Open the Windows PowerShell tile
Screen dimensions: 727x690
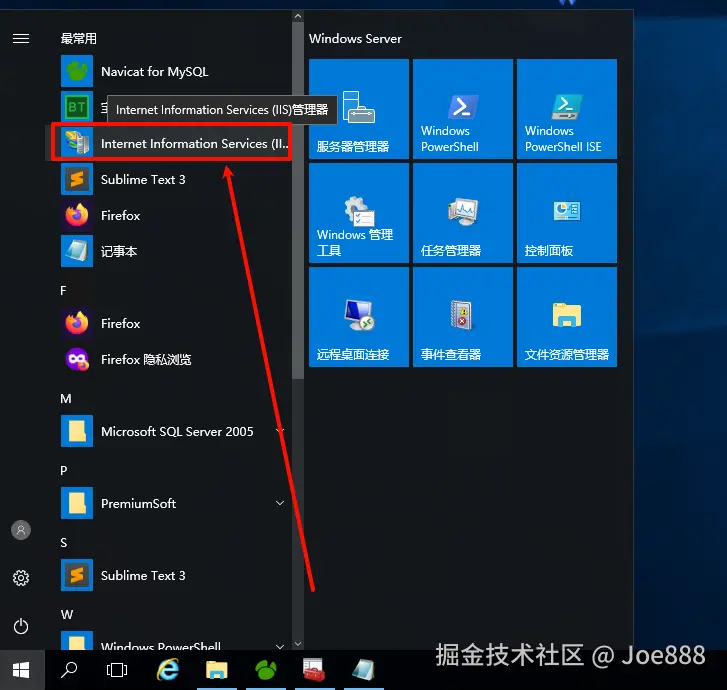click(463, 109)
